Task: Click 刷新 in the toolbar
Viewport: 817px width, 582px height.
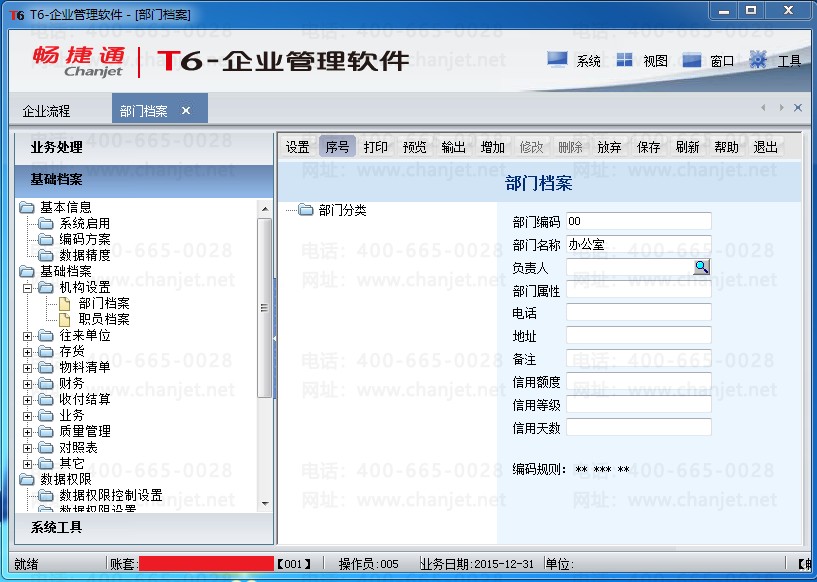Action: (x=687, y=147)
